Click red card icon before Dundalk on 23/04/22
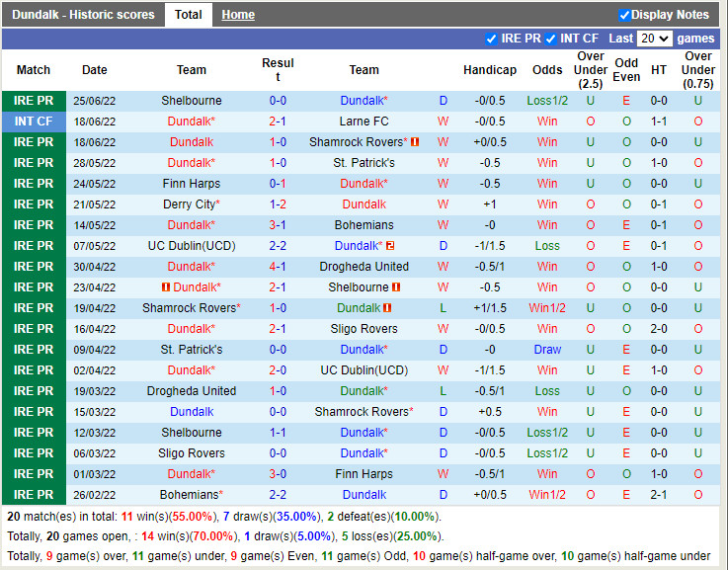Image resolution: width=728 pixels, height=570 pixels. pos(166,287)
